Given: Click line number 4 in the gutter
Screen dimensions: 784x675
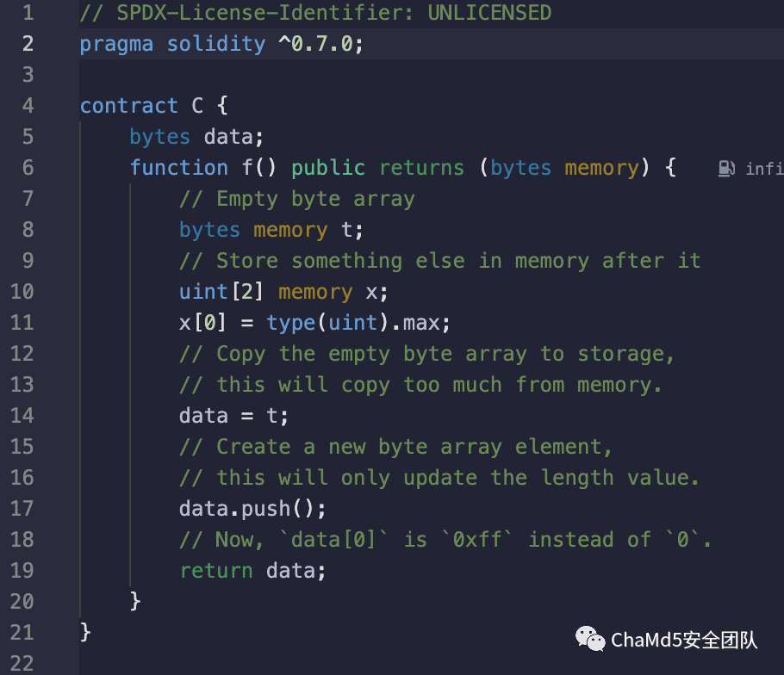Looking at the screenshot, I should coord(28,105).
